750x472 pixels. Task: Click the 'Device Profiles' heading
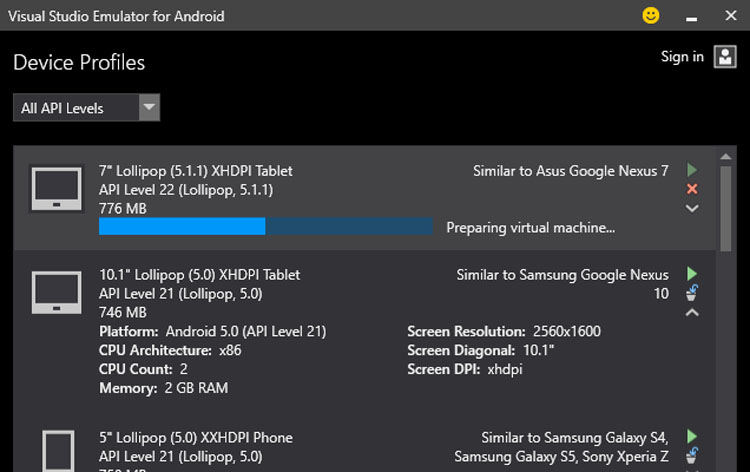coord(79,63)
